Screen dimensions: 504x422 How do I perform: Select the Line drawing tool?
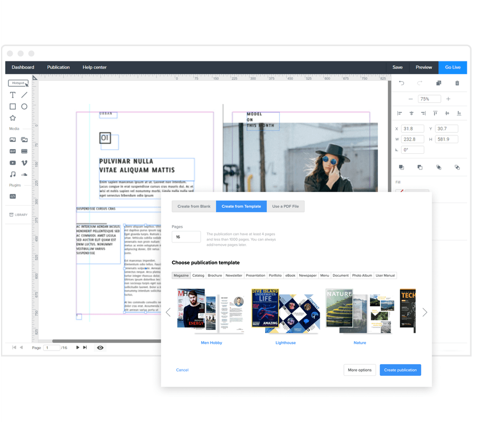point(24,96)
